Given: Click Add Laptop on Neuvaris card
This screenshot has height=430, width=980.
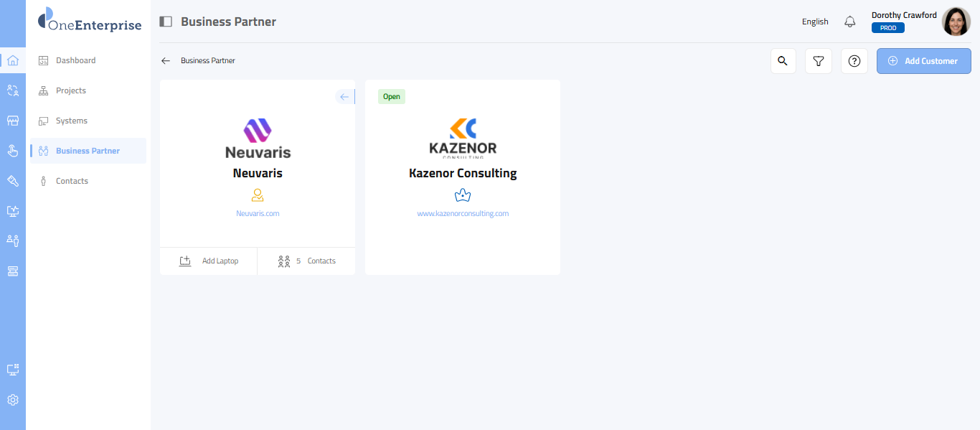Looking at the screenshot, I should click(x=209, y=261).
